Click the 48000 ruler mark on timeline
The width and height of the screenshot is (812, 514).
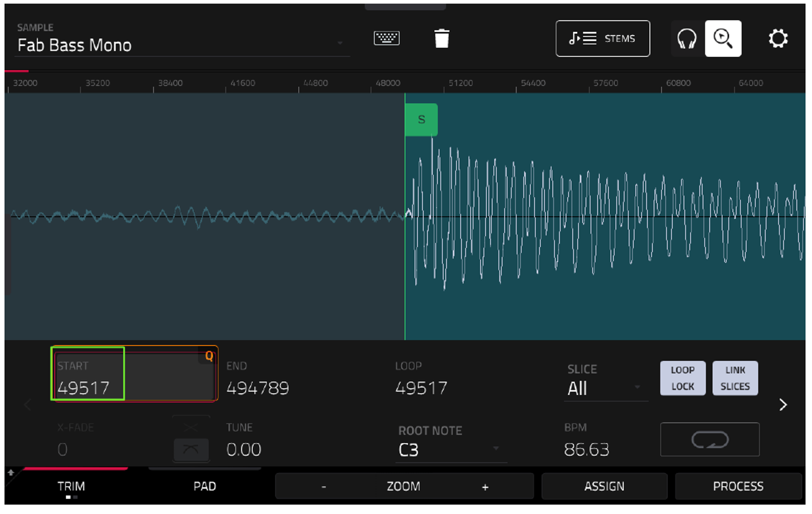[x=388, y=83]
